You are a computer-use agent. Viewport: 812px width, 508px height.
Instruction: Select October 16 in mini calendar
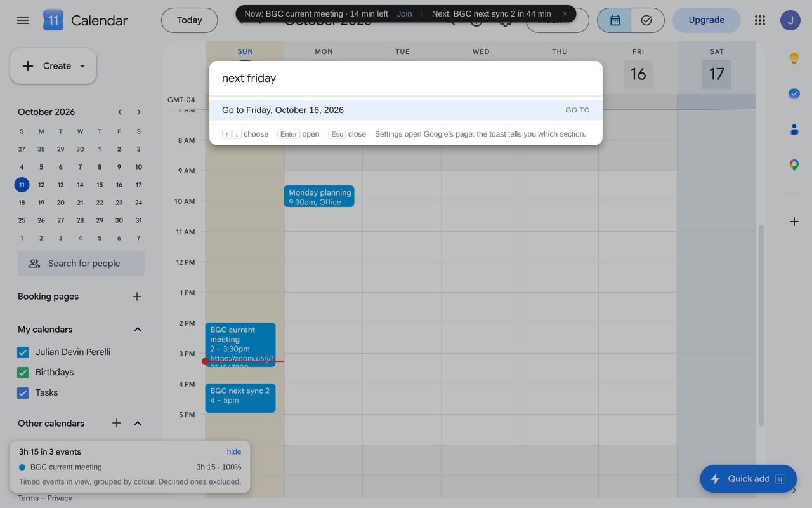[119, 185]
